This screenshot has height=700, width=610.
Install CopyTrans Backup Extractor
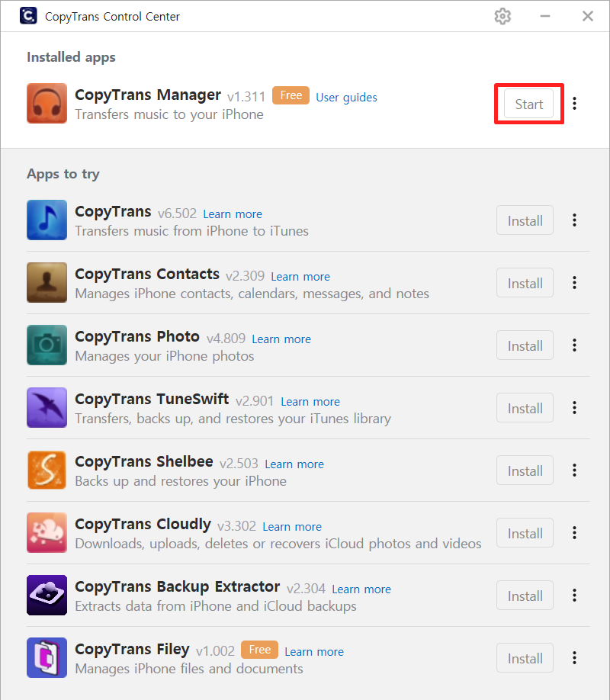525,595
